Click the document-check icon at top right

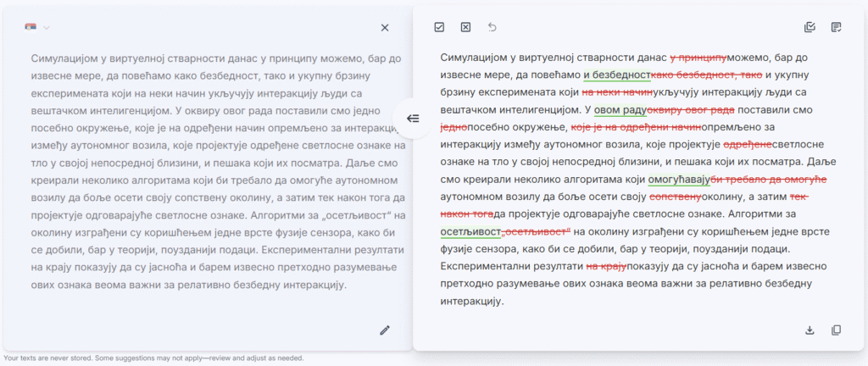[837, 27]
